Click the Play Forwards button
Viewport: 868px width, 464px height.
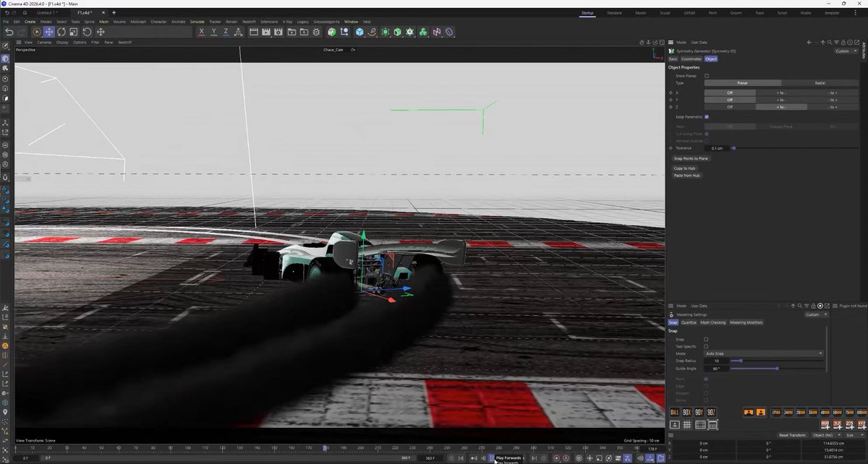[x=492, y=457]
